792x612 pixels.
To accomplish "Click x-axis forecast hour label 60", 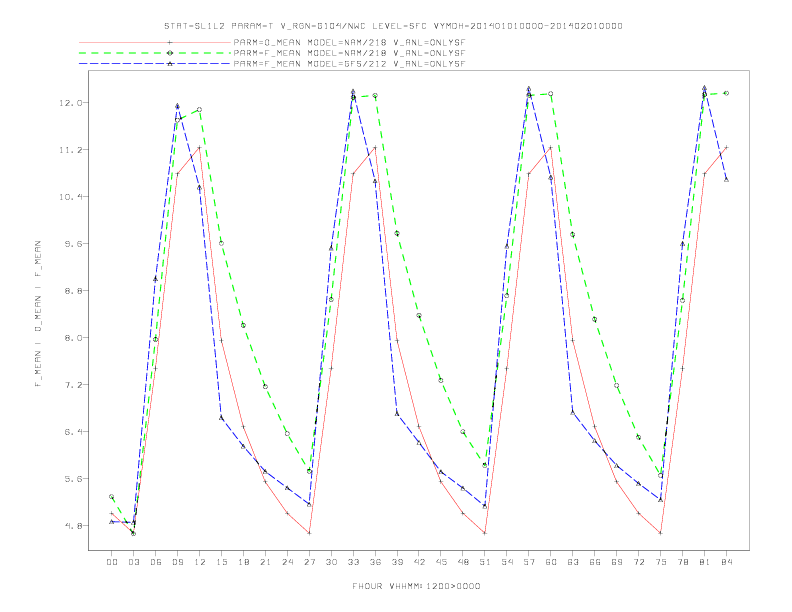I will (x=551, y=562).
